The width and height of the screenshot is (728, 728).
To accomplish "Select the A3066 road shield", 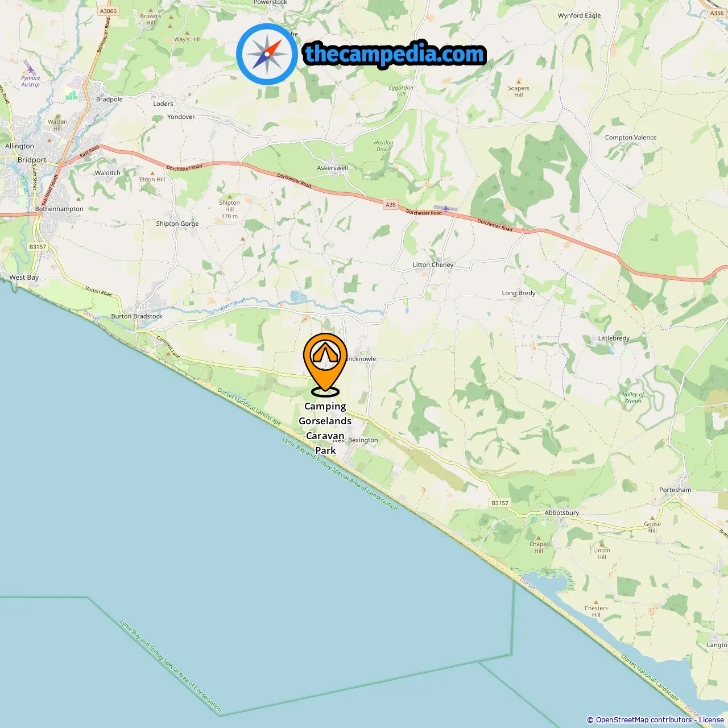I will pyautogui.click(x=108, y=11).
